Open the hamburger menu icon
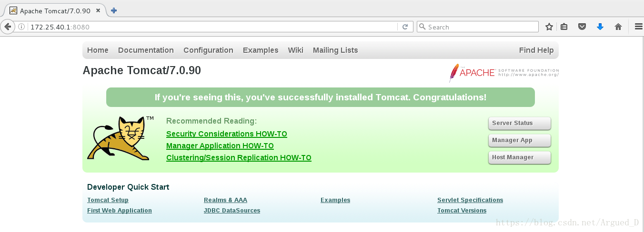The image size is (644, 232). click(639, 27)
